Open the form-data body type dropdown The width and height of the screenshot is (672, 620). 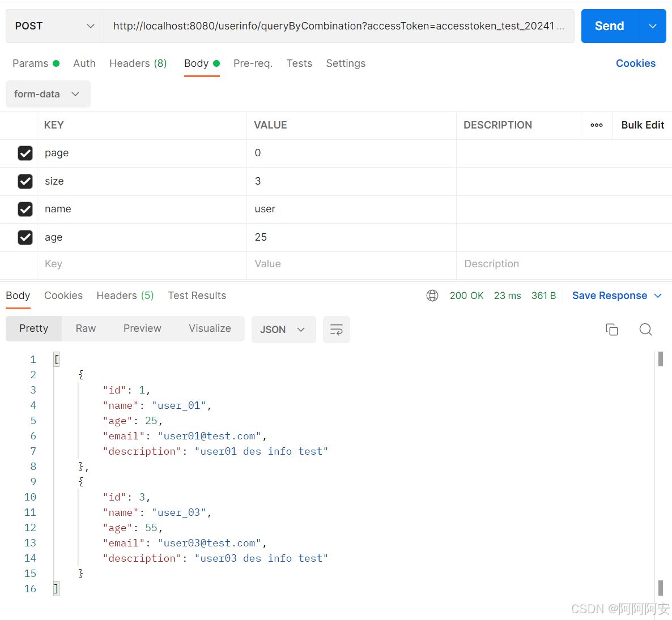(x=48, y=94)
